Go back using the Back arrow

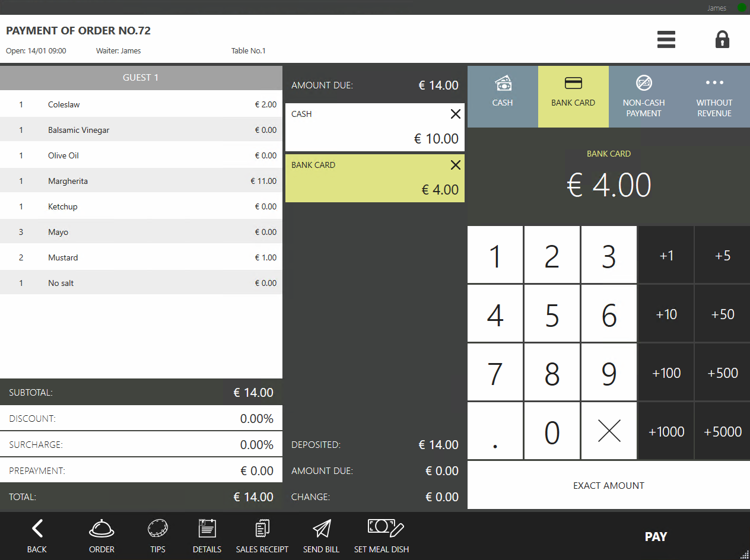coord(37,536)
